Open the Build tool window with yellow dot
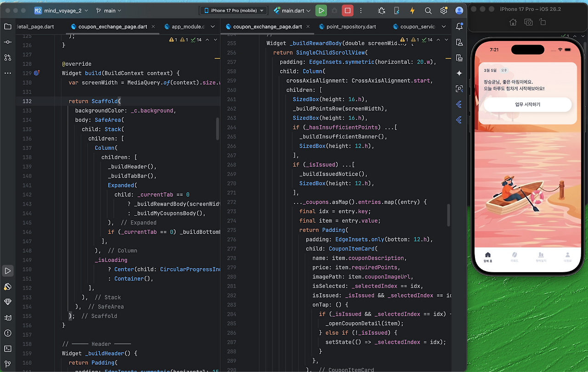 point(8,286)
